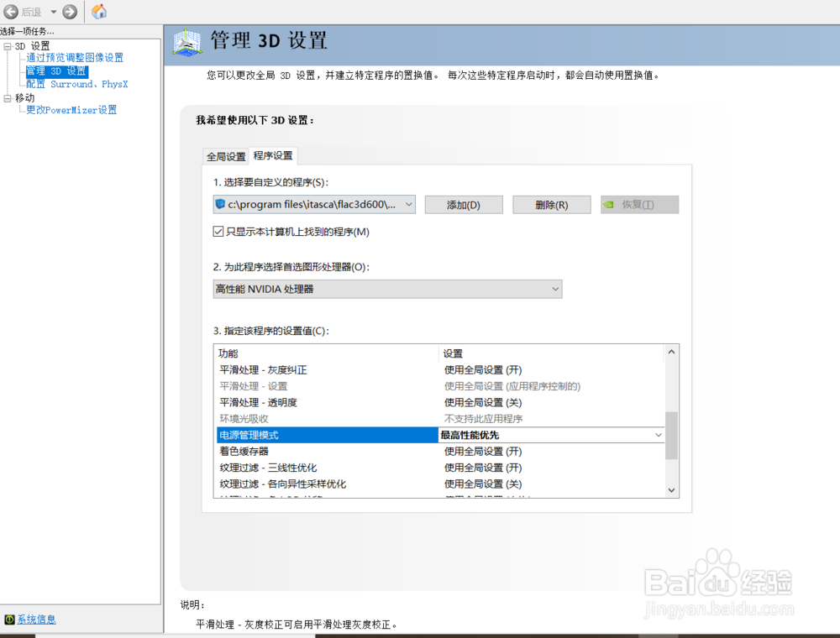
Task: Click the Forward arrow icon
Action: [70, 11]
